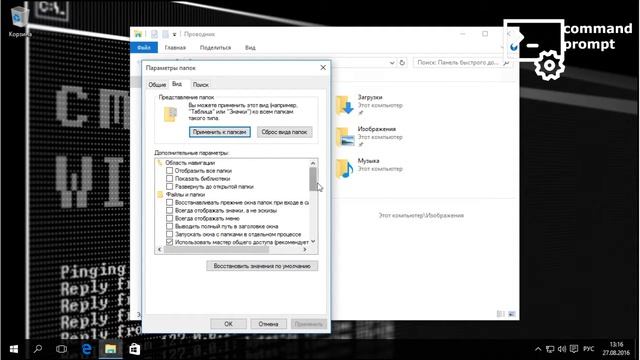This screenshot has height=360, width=640.
Task: Select the Область навигации tree node
Action: [x=190, y=162]
